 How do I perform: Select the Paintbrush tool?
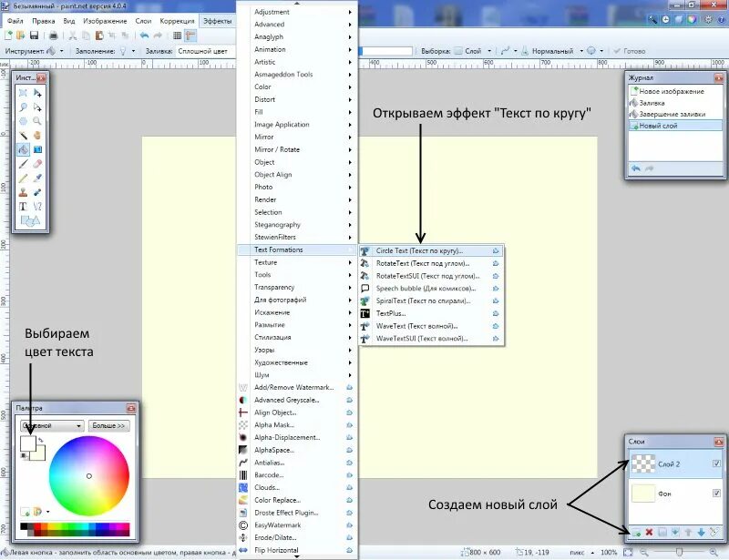[x=23, y=164]
